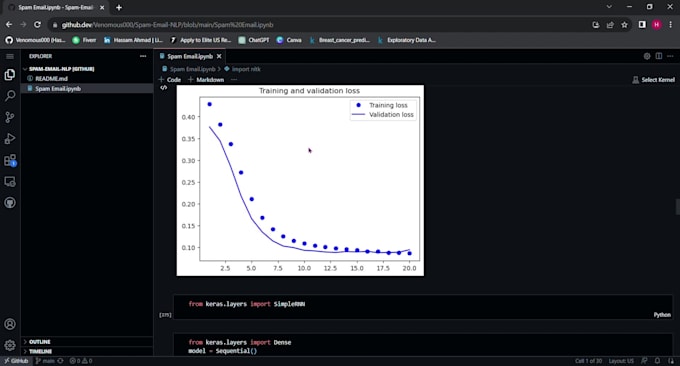Open the Manage gear in activity bar
The image size is (680, 366).
(x=10, y=345)
